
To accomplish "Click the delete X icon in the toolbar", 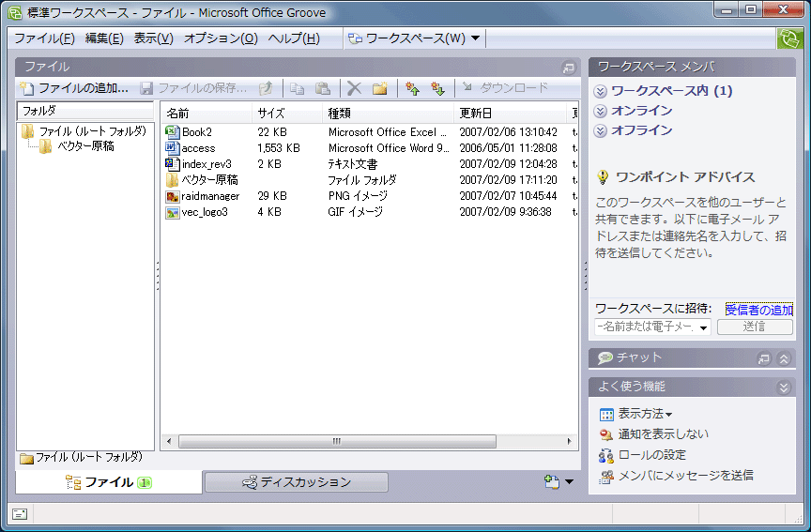I will coord(354,88).
